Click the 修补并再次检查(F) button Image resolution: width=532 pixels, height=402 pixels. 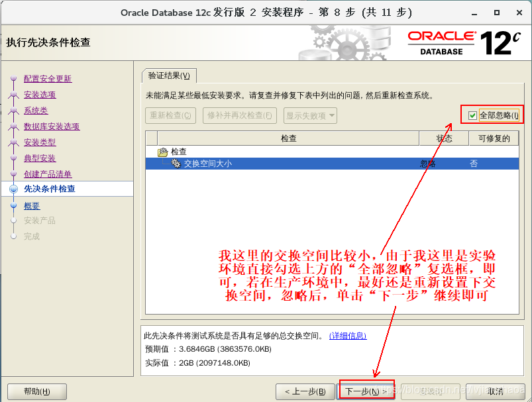click(x=240, y=116)
